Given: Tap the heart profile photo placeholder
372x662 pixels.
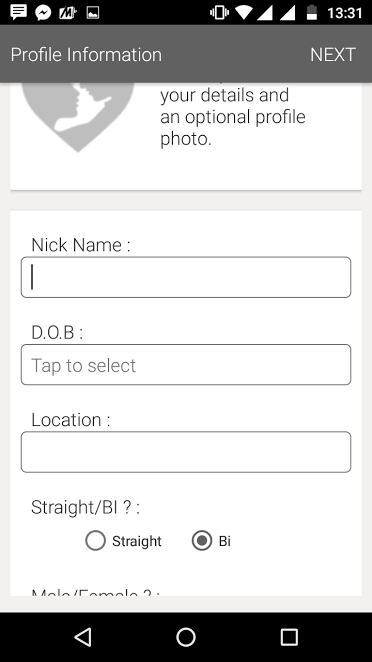Looking at the screenshot, I should pos(78,117).
